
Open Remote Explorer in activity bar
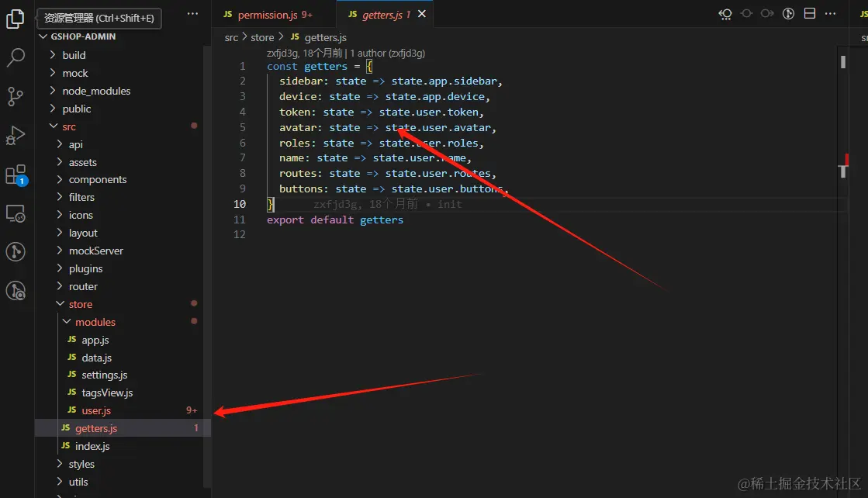(x=15, y=213)
